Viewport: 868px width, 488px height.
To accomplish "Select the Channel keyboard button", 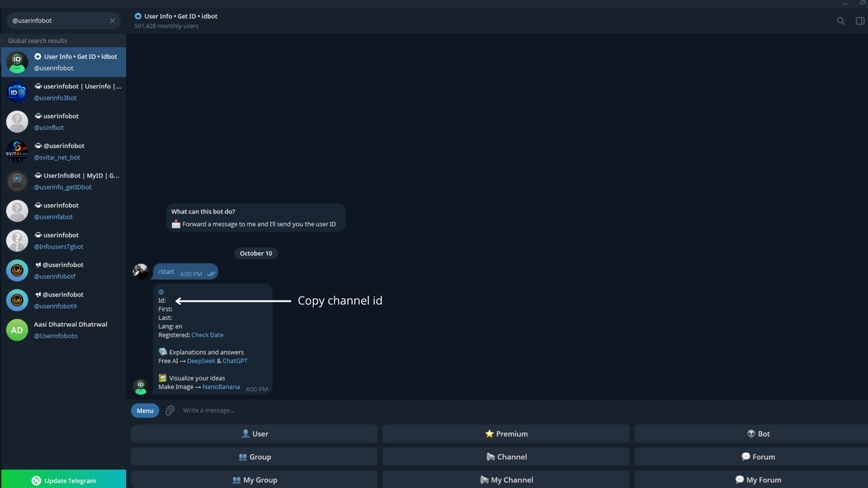I will 506,457.
